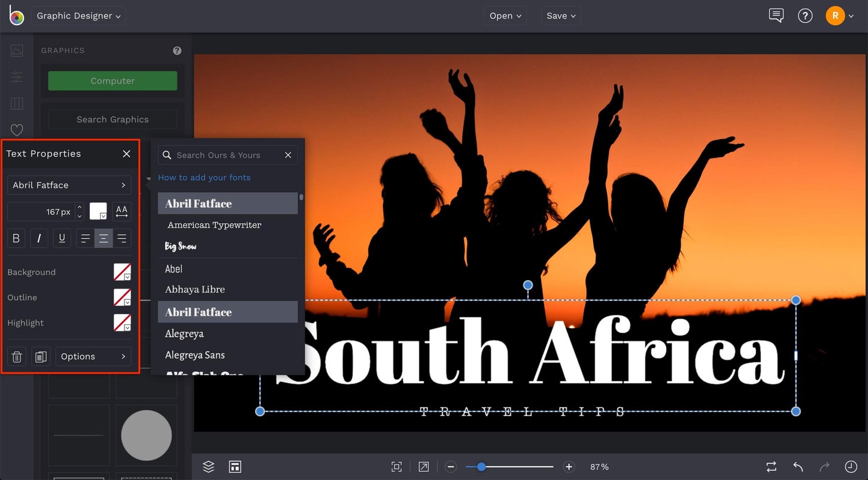Image resolution: width=868 pixels, height=480 pixels.
Task: Open the feedback chat icon
Action: [x=776, y=16]
